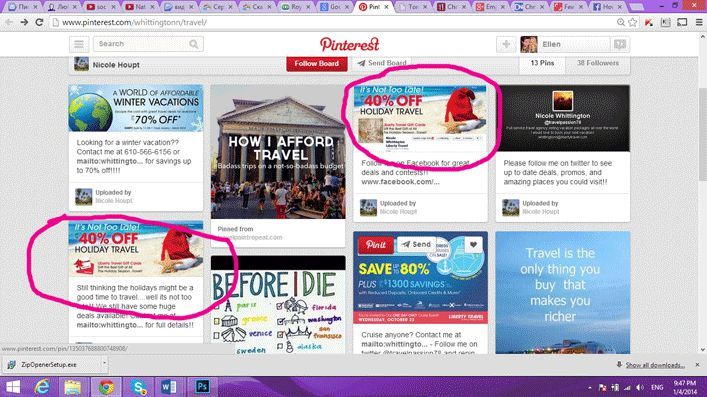Open the Ellen profile menu
The width and height of the screenshot is (707, 397).
pyautogui.click(x=564, y=44)
